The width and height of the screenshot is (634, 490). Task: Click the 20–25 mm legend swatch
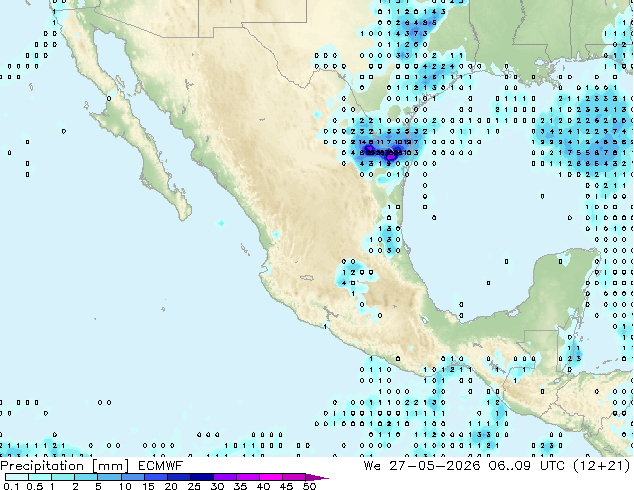point(178,477)
